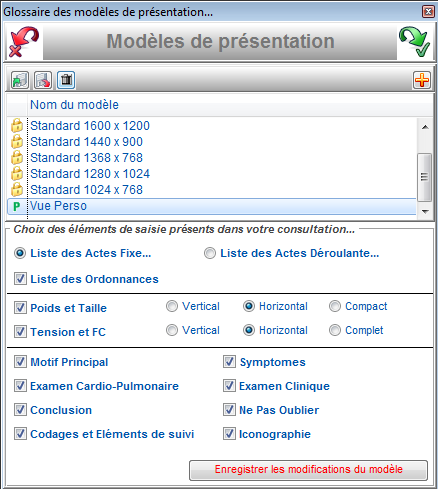Disable the Iconographie checkbox

[229, 433]
